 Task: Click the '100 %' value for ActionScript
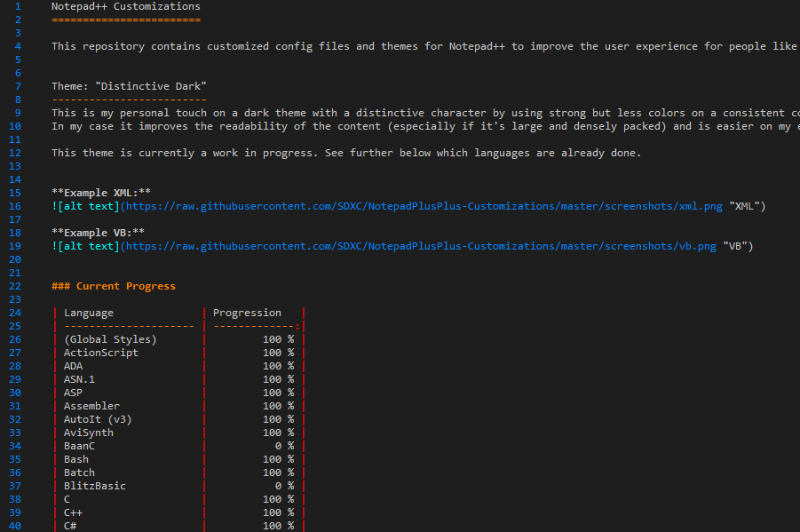coord(279,353)
